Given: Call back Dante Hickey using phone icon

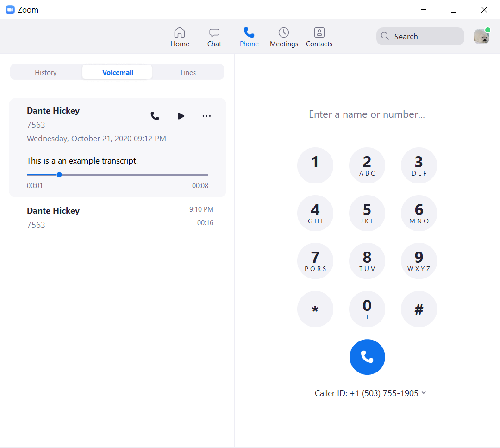Looking at the screenshot, I should (155, 116).
